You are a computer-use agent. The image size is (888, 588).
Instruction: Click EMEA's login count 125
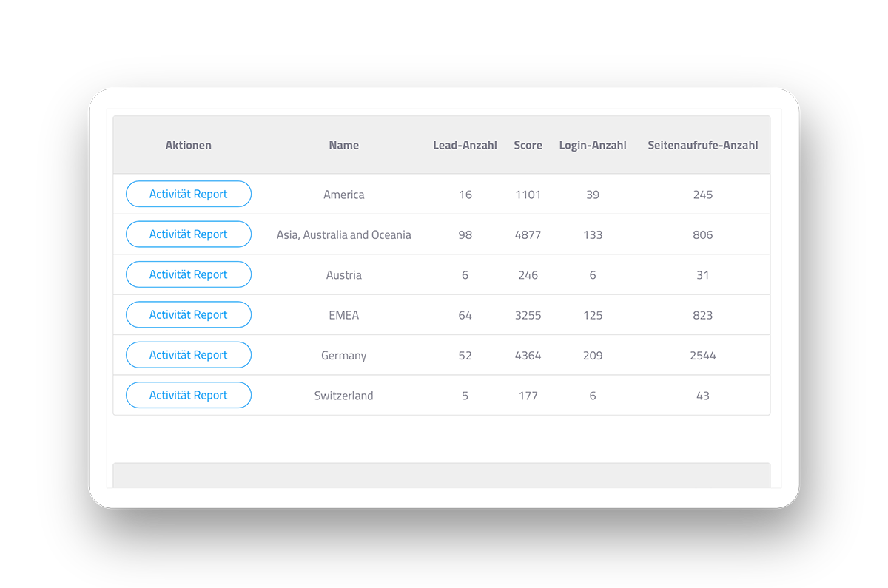593,315
